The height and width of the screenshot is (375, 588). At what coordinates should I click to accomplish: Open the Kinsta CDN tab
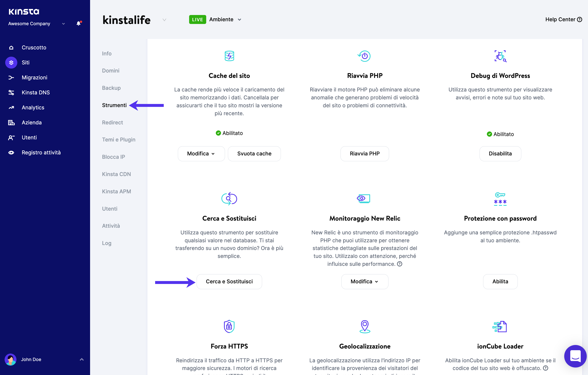(x=117, y=174)
